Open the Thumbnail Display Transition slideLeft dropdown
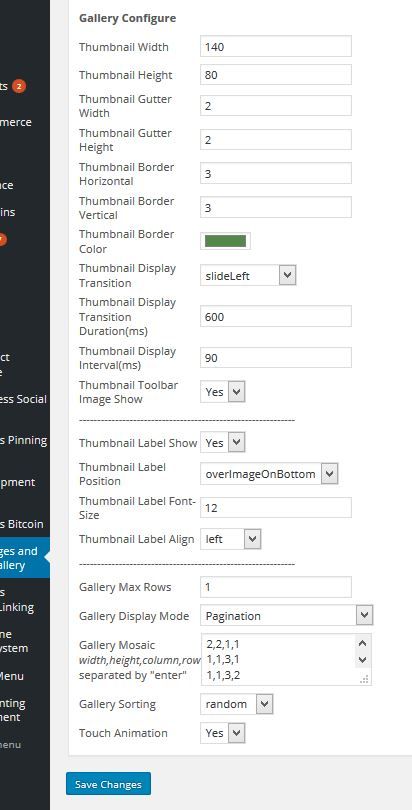Image resolution: width=412 pixels, height=810 pixels. [248, 275]
